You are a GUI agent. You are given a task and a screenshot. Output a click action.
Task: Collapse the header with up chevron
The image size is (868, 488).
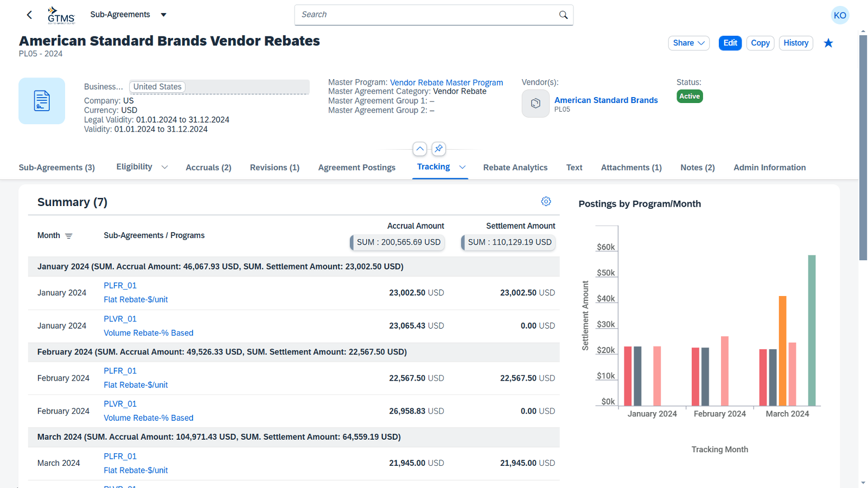point(420,149)
